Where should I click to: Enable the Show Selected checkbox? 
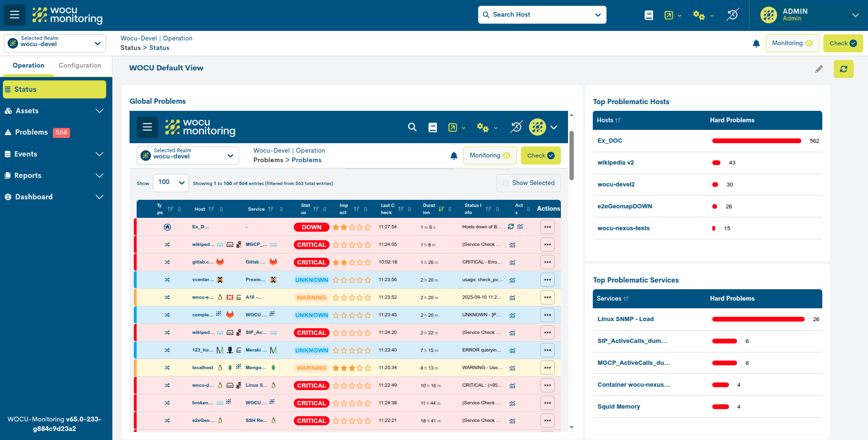[506, 183]
